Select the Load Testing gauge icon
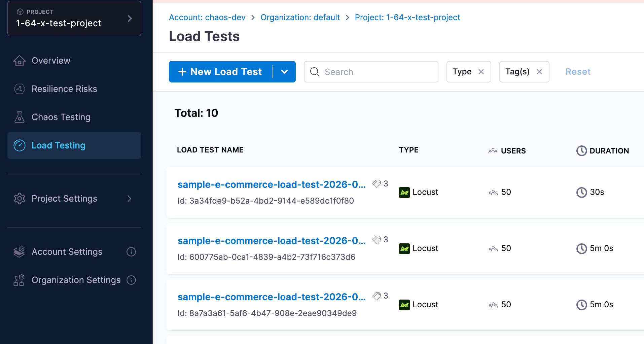The width and height of the screenshot is (644, 344). point(20,145)
